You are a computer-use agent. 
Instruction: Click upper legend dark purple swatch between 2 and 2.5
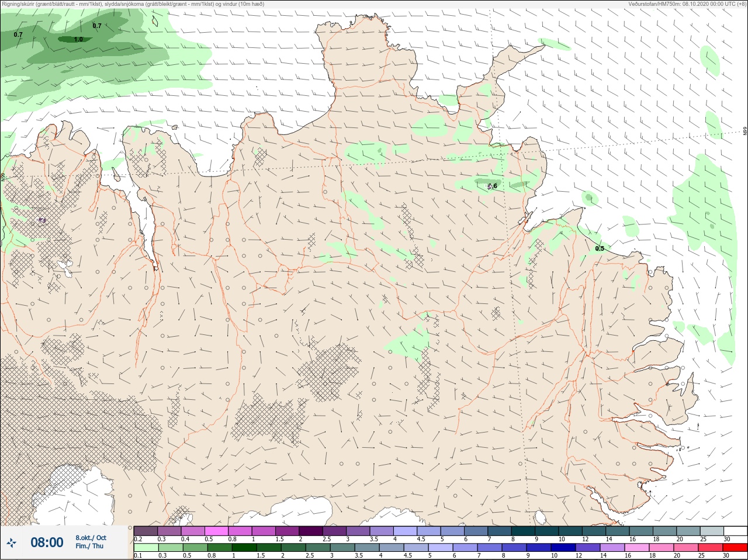click(311, 531)
